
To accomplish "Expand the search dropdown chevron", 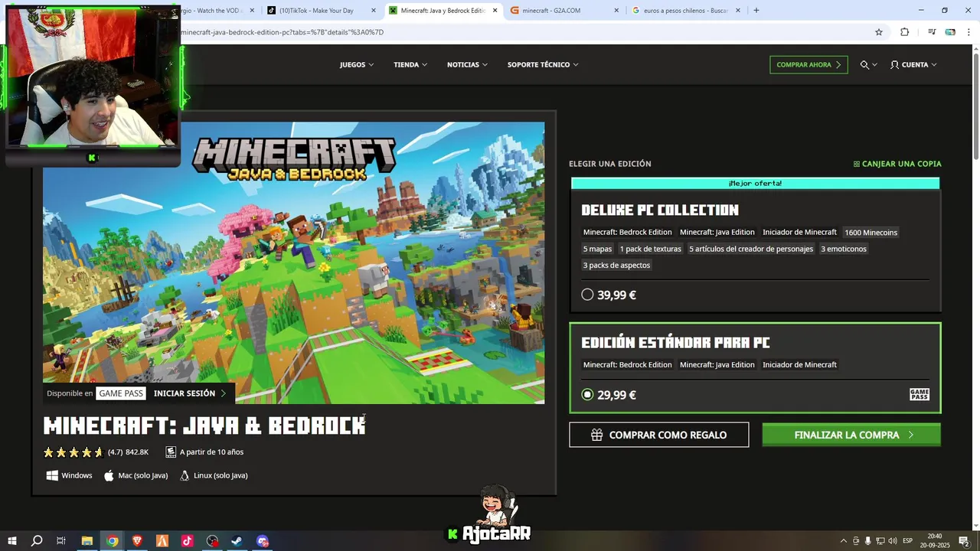I will click(x=874, y=65).
